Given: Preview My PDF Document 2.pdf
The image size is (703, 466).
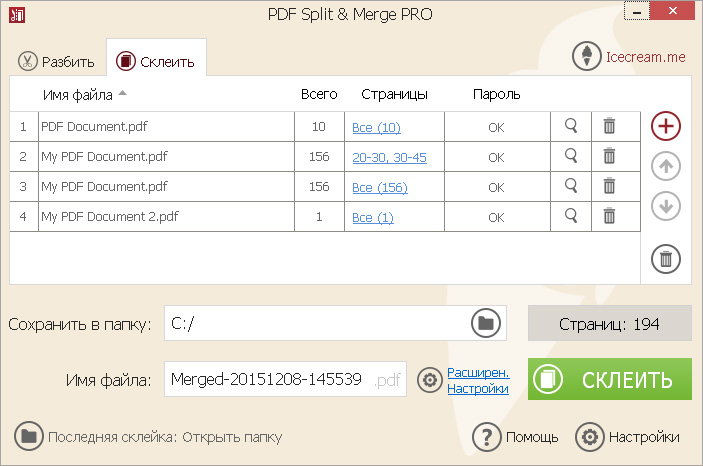Looking at the screenshot, I should tap(571, 216).
